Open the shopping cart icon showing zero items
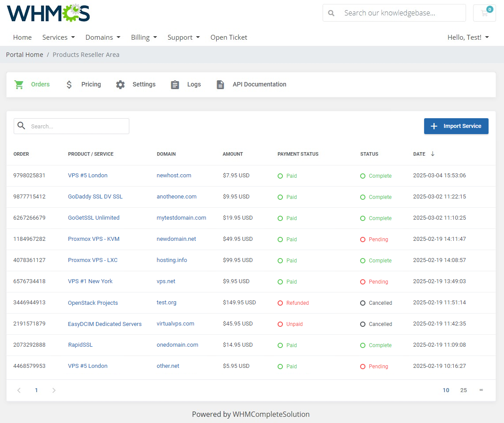The width and height of the screenshot is (504, 423). tap(484, 13)
